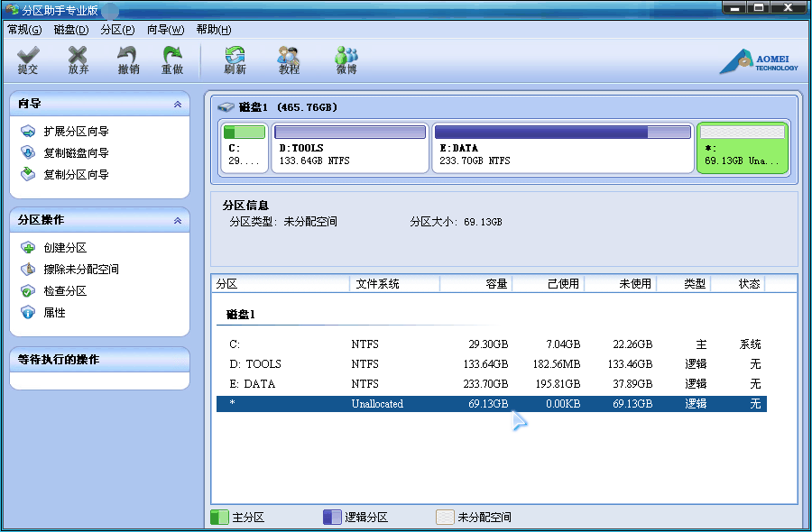Image resolution: width=812 pixels, height=532 pixels.
Task: Click the 重做 (Redo) toolbar icon
Action: [171, 60]
